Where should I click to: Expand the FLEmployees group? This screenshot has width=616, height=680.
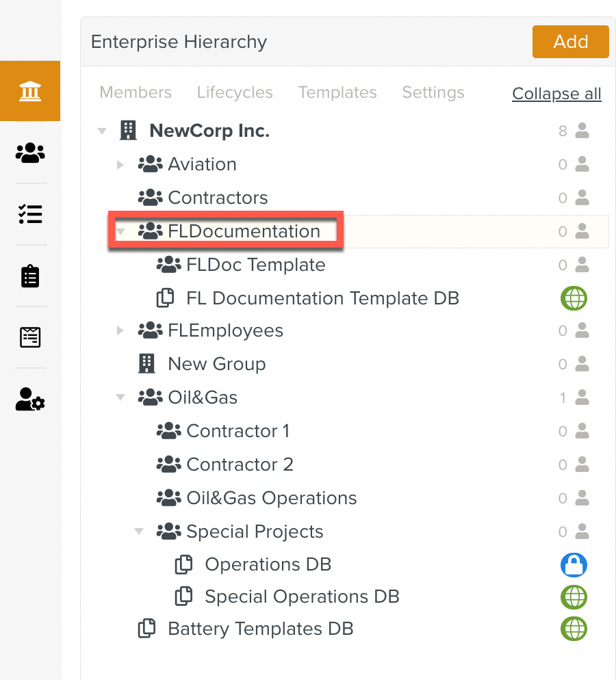[x=120, y=331]
